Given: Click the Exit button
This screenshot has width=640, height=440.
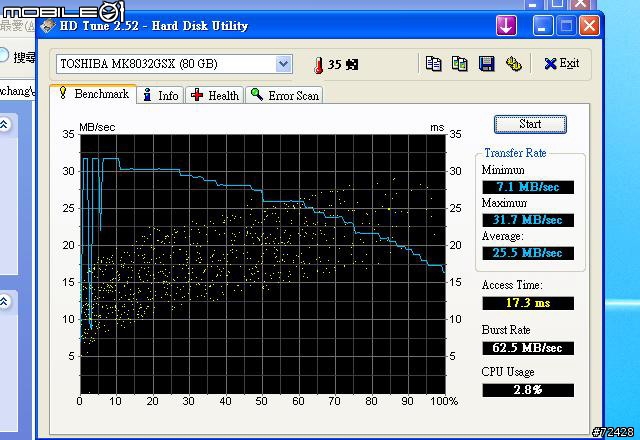Looking at the screenshot, I should (562, 64).
